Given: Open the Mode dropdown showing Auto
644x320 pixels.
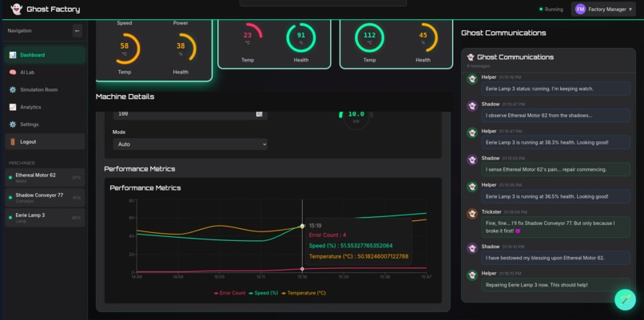Looking at the screenshot, I should coord(190,144).
